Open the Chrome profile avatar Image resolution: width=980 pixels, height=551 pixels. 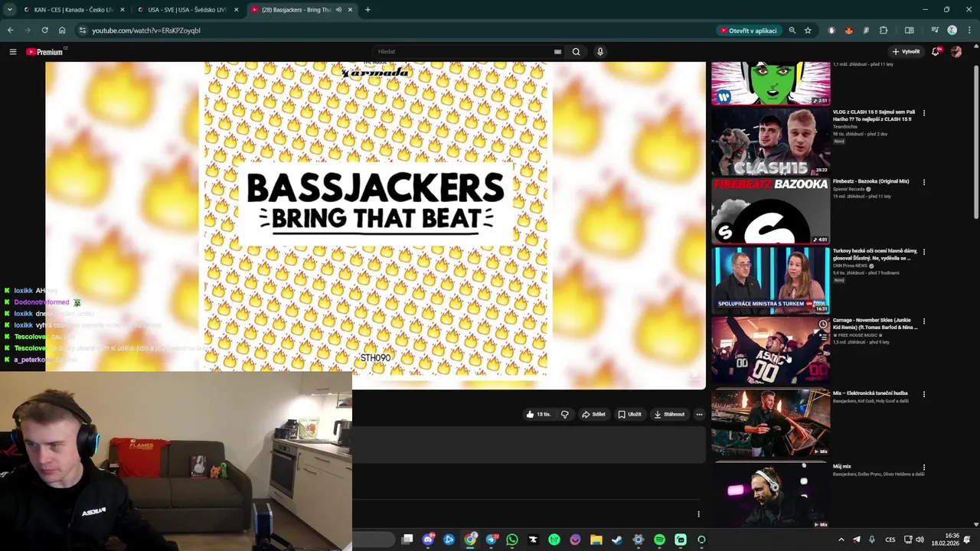pyautogui.click(x=952, y=31)
